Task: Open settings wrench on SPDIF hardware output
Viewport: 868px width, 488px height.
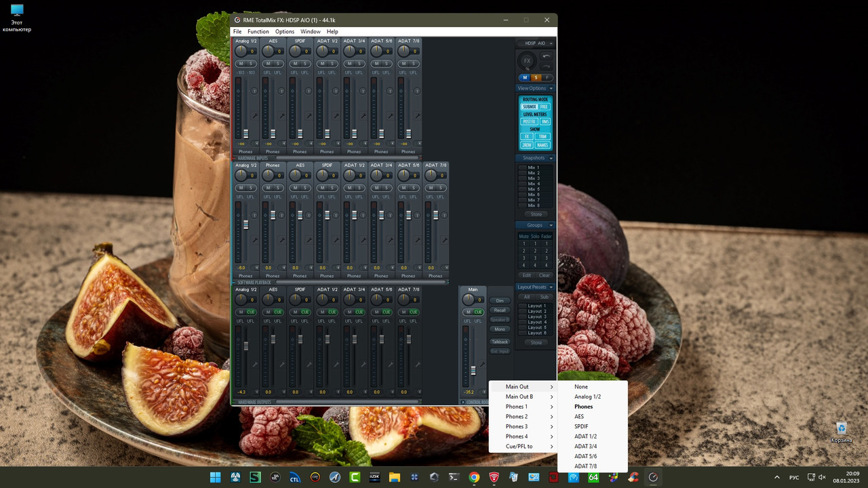Action: click(x=309, y=365)
